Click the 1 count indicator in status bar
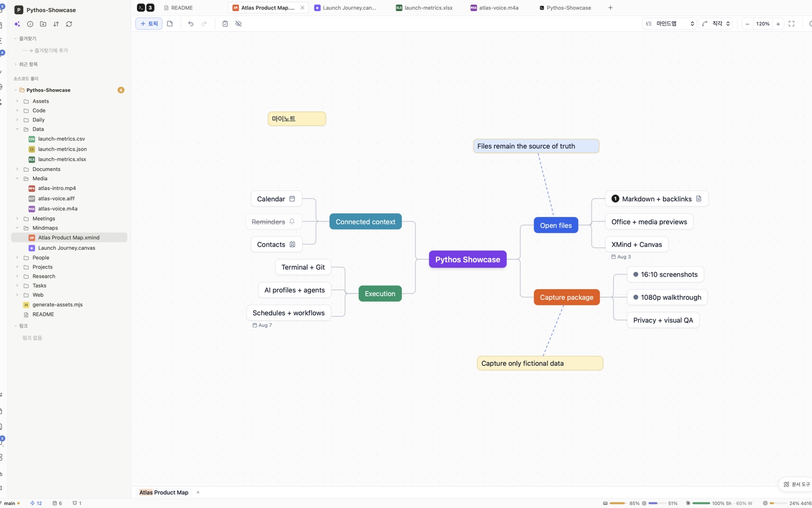 point(77,503)
